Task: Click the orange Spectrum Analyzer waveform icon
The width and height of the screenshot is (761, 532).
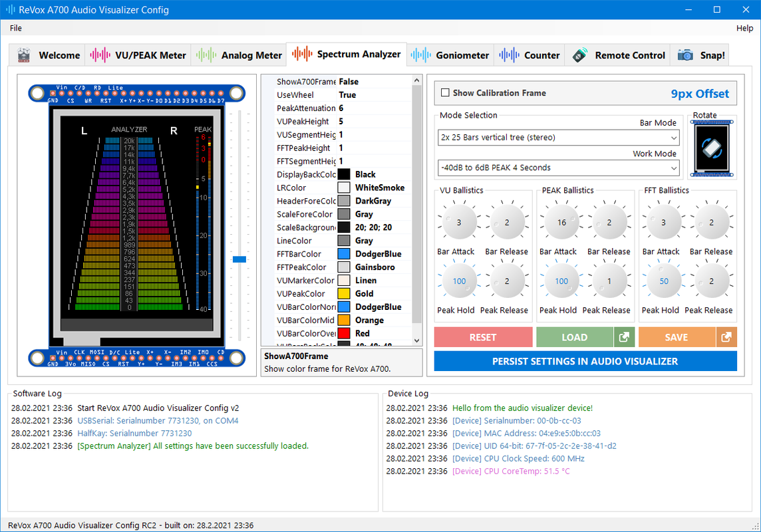Action: [302, 54]
